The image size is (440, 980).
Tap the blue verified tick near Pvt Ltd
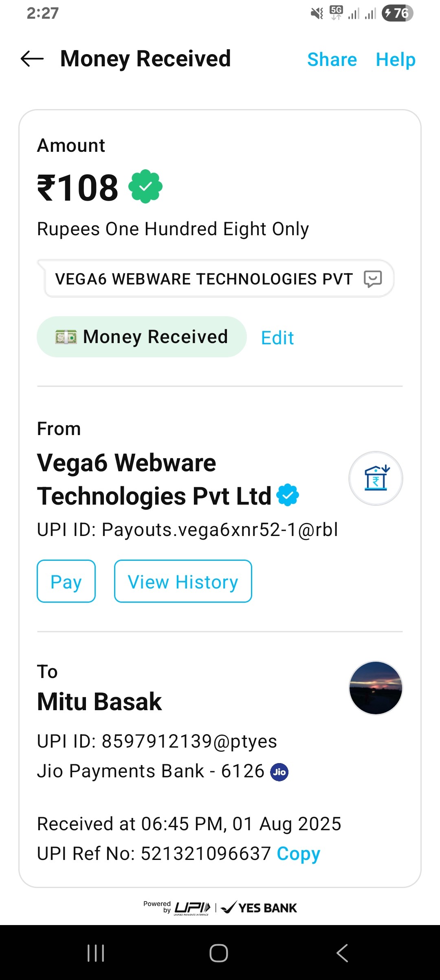click(288, 495)
